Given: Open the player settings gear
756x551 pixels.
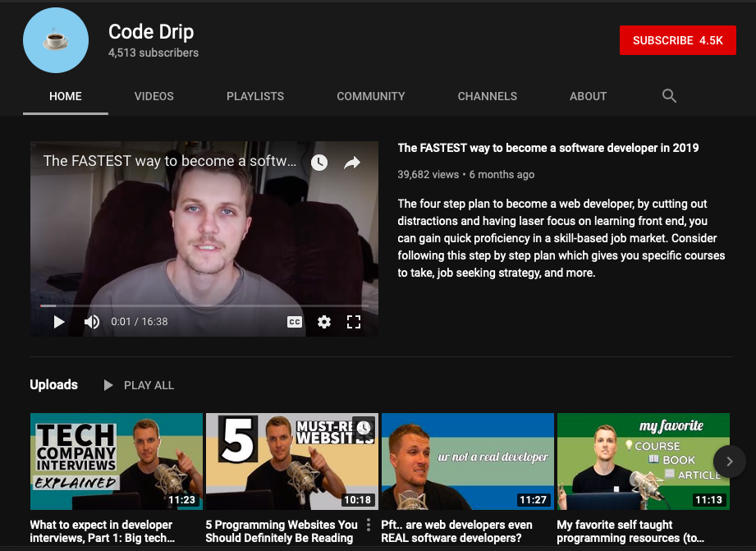Looking at the screenshot, I should 324,322.
